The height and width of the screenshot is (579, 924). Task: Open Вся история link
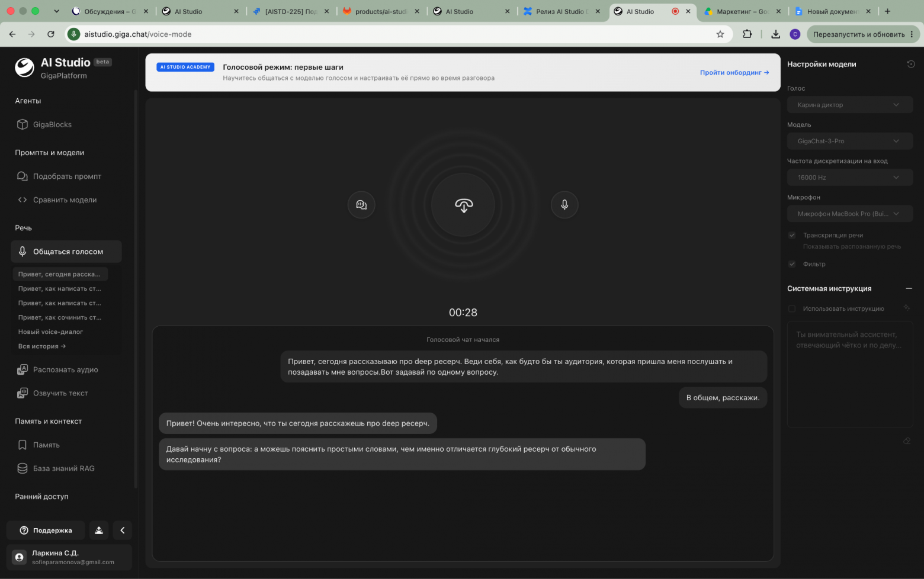point(42,346)
